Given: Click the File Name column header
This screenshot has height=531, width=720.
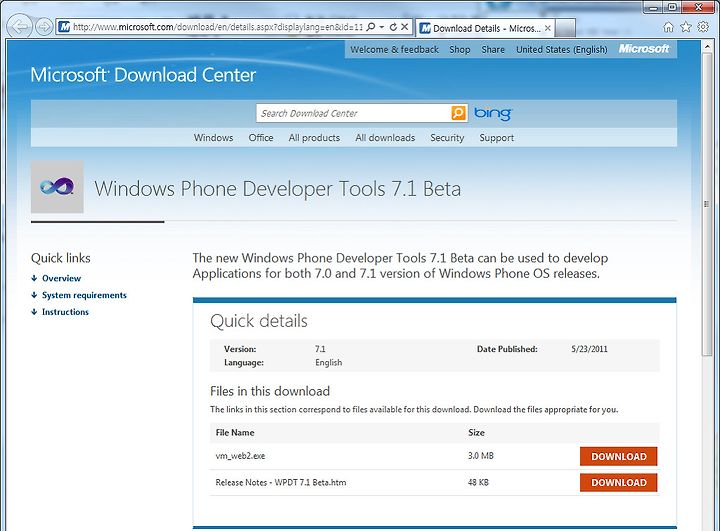Looking at the screenshot, I should tap(235, 433).
